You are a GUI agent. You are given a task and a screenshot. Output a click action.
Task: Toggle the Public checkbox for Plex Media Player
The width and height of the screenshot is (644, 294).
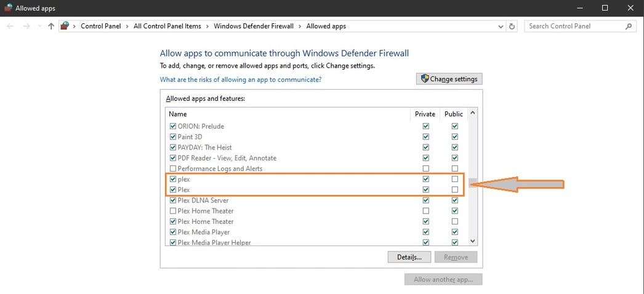(454, 232)
